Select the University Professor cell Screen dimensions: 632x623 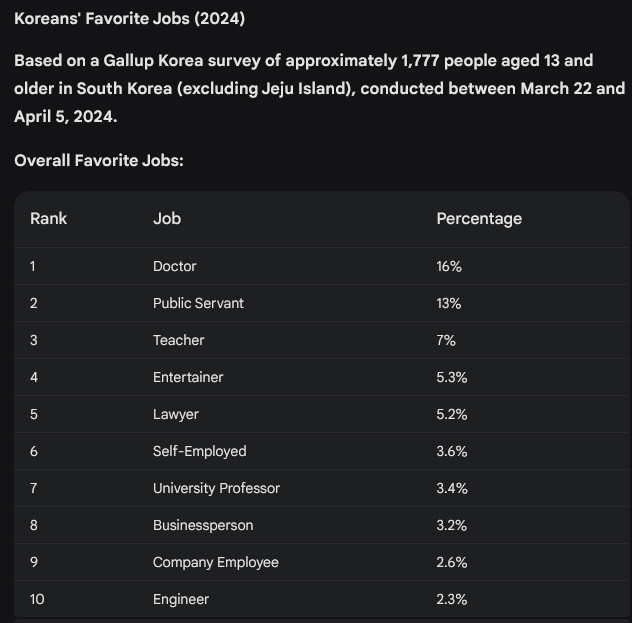(x=216, y=488)
